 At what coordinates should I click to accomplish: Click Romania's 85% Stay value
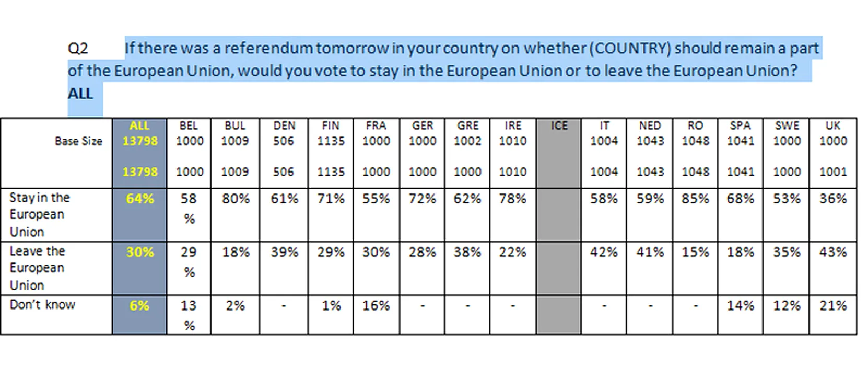point(695,199)
